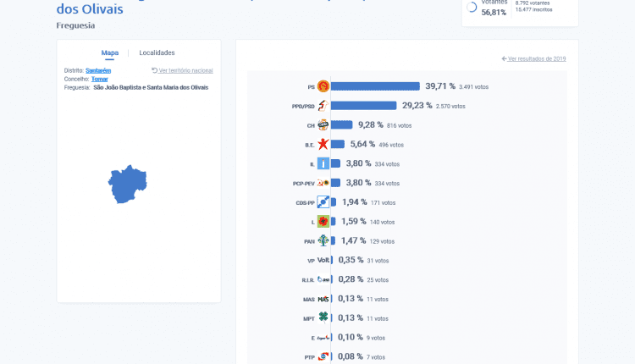Switch to the Localidades tab
Viewport: 635px width, 364px height.
pyautogui.click(x=157, y=52)
